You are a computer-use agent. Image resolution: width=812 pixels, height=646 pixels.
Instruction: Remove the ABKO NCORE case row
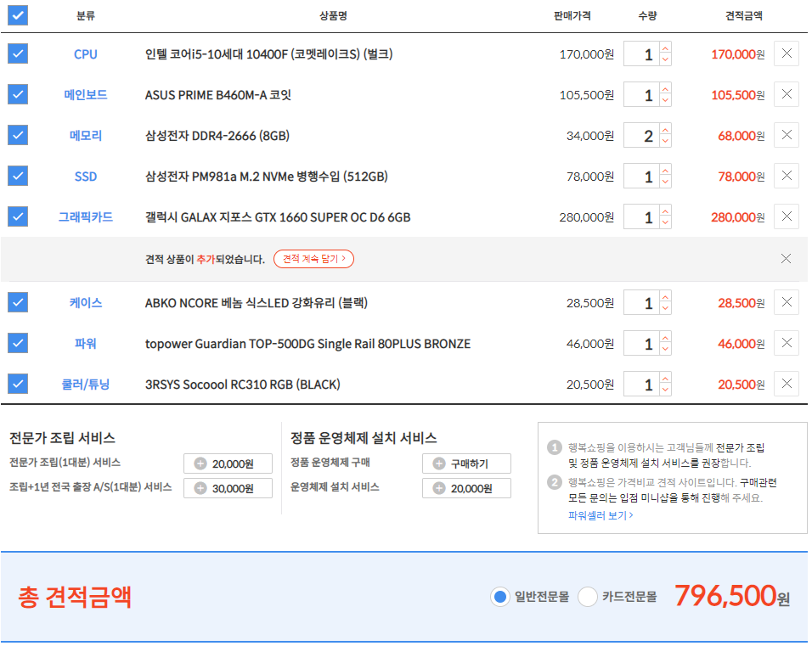[787, 302]
